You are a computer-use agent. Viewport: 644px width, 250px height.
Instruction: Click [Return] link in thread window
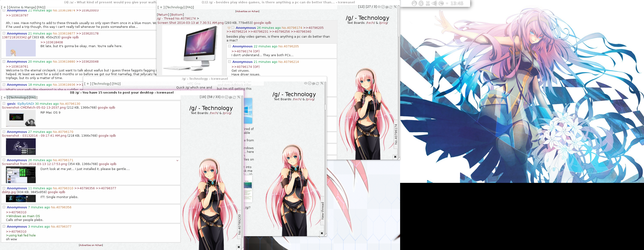click(x=163, y=15)
